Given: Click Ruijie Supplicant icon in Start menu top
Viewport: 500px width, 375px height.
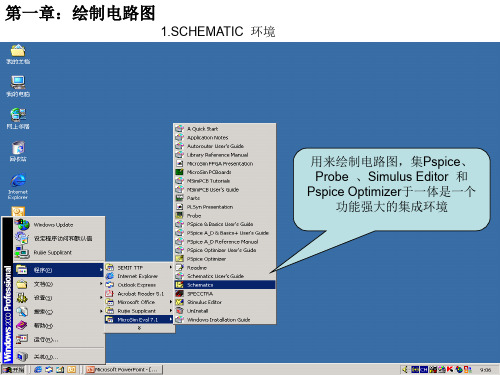Looking at the screenshot, I should coord(22,252).
